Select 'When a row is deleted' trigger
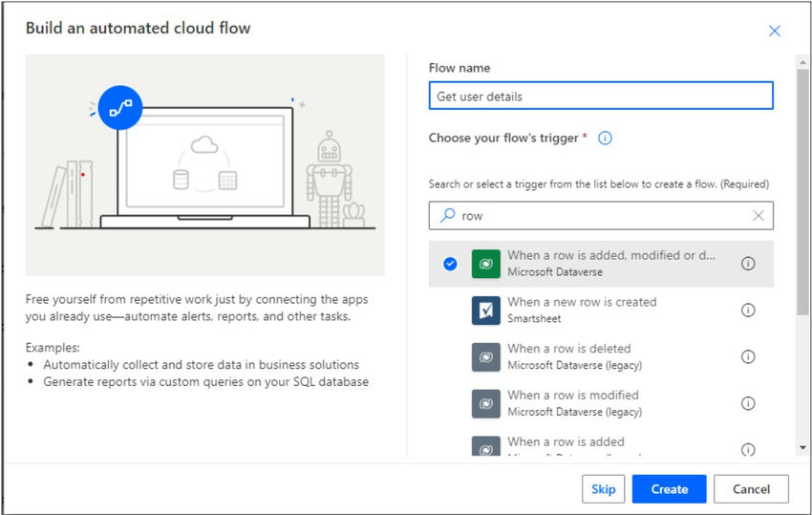Image resolution: width=812 pixels, height=515 pixels. [601, 357]
